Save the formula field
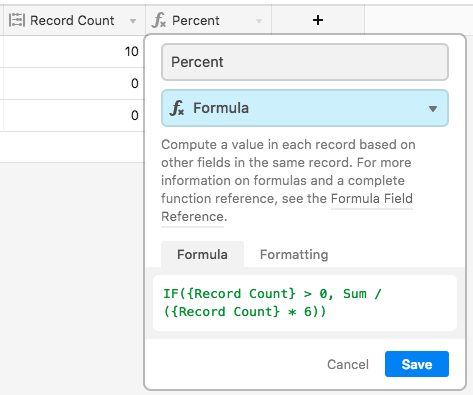 coord(417,364)
